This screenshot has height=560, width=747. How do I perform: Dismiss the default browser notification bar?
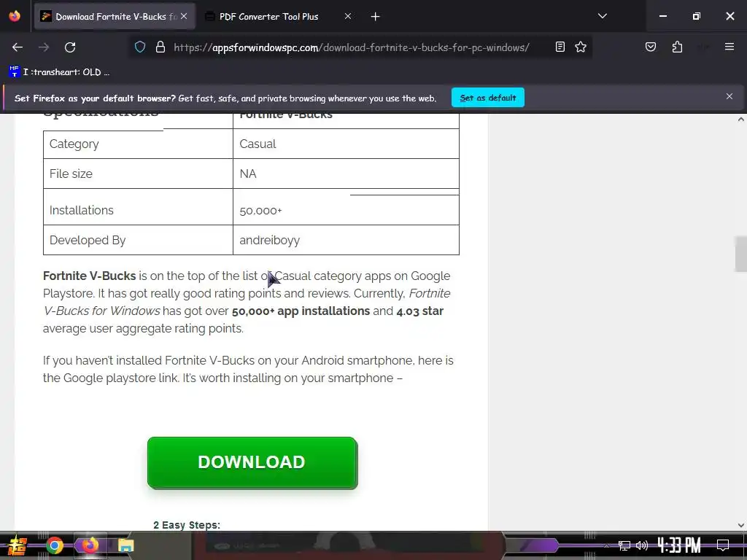pos(729,97)
